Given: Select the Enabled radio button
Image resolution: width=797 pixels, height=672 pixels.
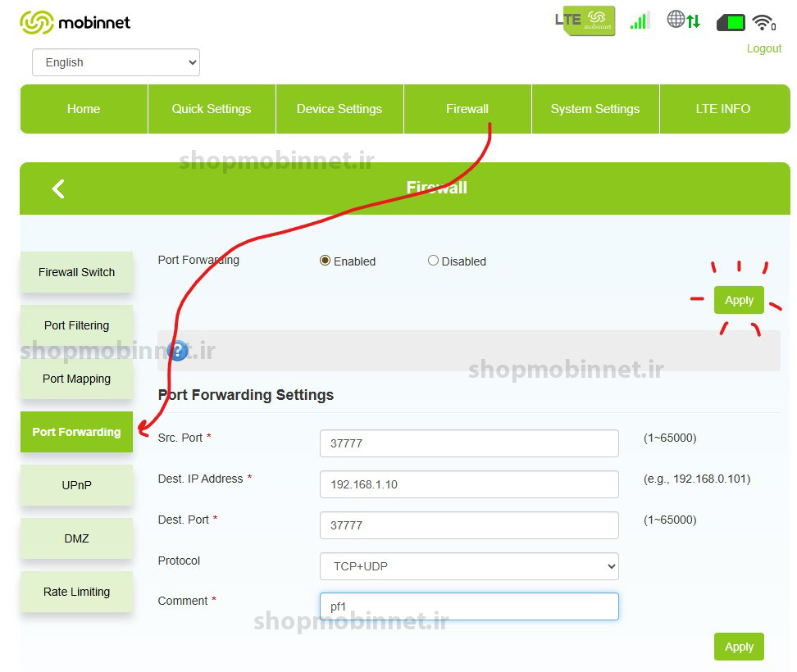Looking at the screenshot, I should coord(325,261).
